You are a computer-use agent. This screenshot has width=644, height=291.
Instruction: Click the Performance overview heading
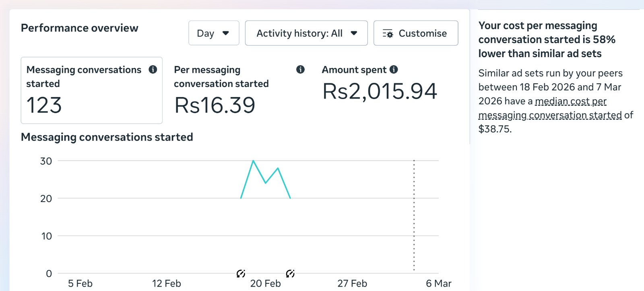coord(80,28)
